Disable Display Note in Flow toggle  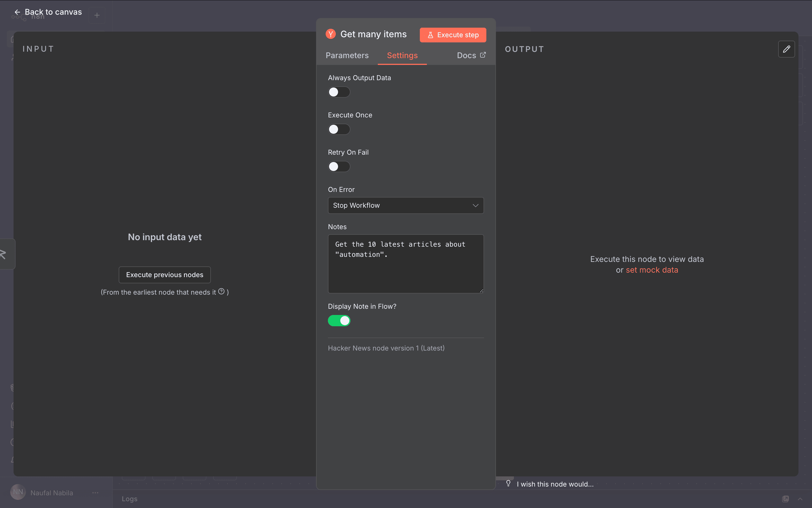[x=339, y=321]
